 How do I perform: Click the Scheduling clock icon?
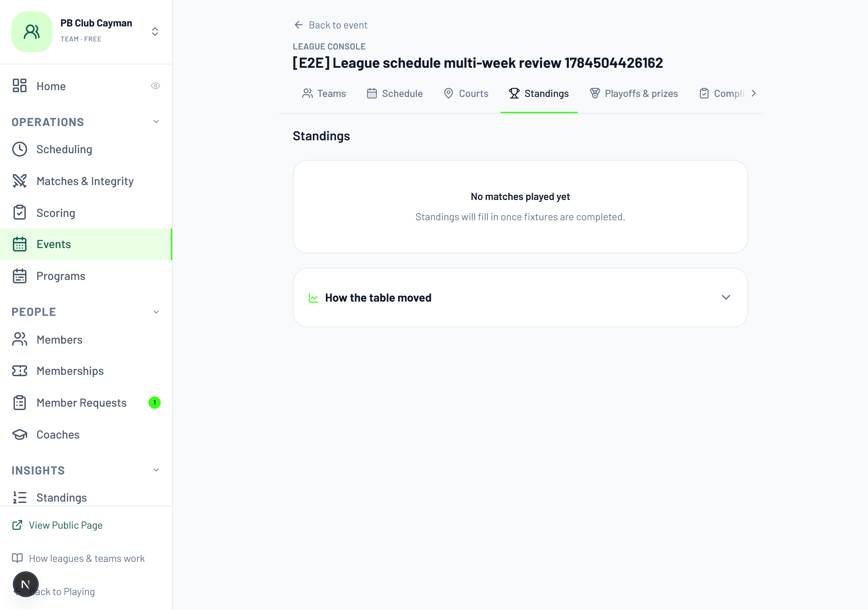(20, 149)
